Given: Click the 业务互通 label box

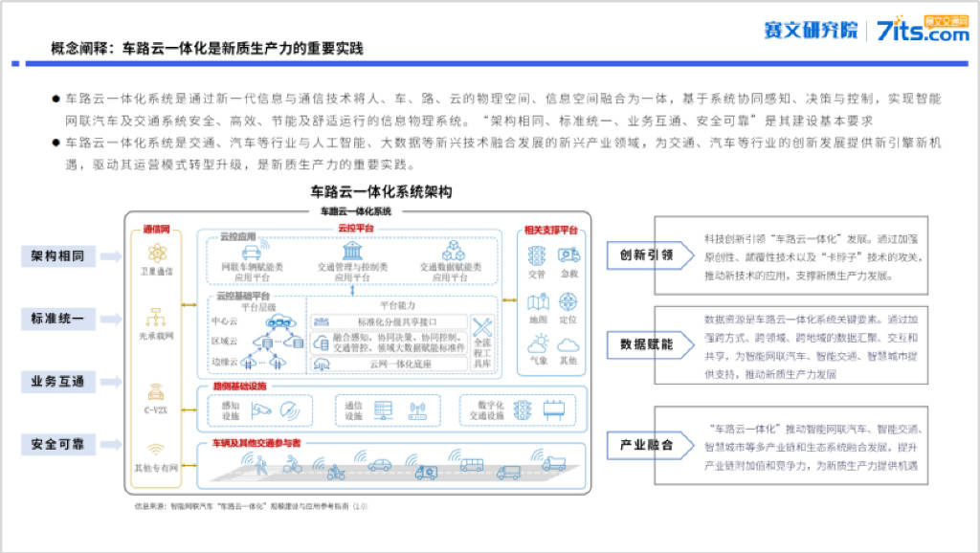Looking at the screenshot, I should (58, 382).
